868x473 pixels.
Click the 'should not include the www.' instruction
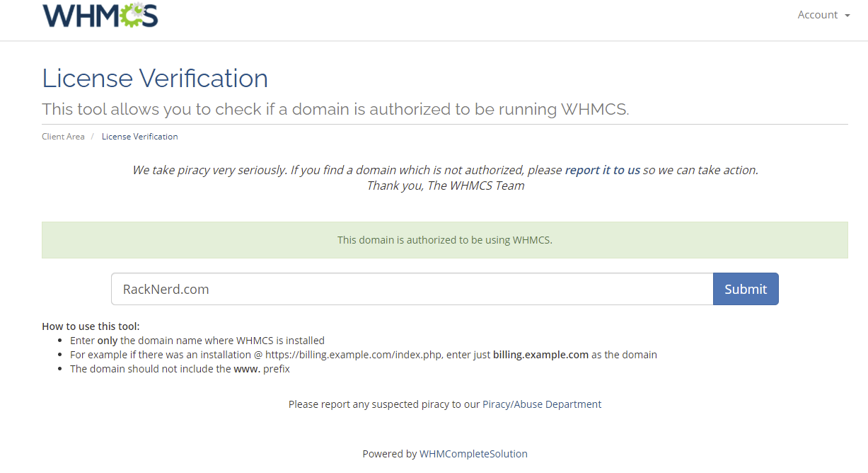pos(180,369)
